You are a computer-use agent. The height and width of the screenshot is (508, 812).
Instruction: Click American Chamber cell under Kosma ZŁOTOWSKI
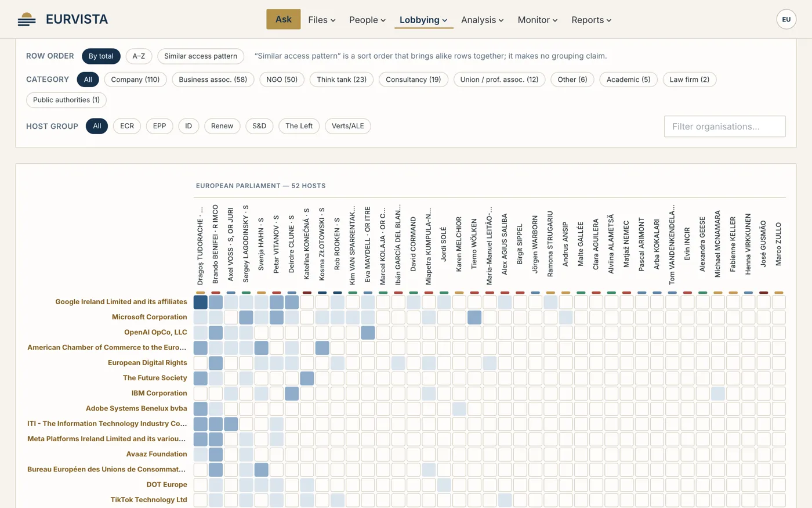coord(322,348)
